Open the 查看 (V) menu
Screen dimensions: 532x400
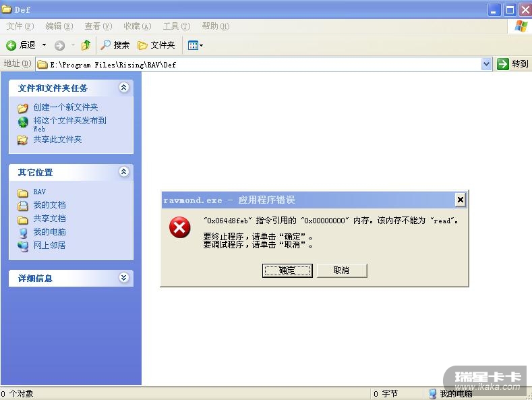point(98,26)
